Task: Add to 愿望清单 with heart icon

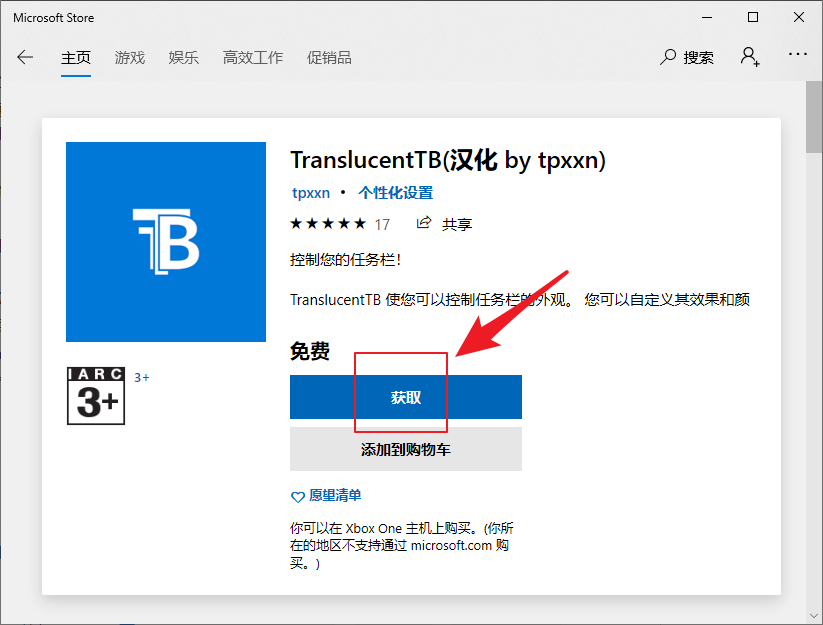Action: point(326,495)
